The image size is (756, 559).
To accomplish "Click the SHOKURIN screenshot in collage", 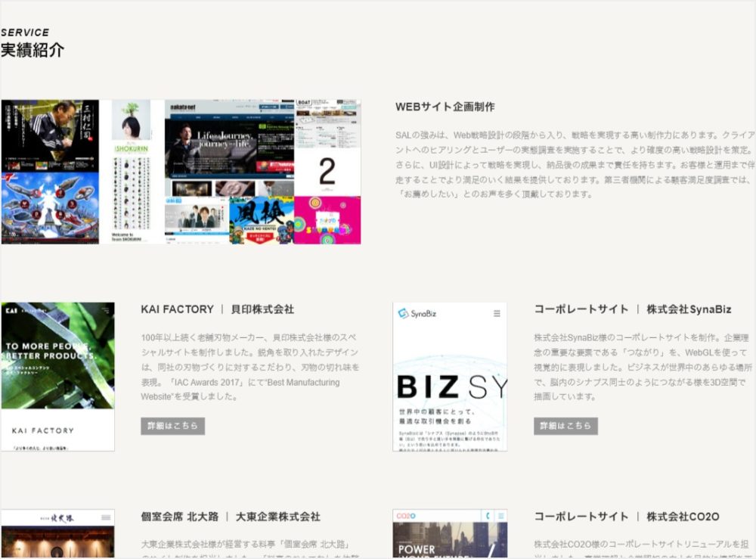I will click(132, 172).
